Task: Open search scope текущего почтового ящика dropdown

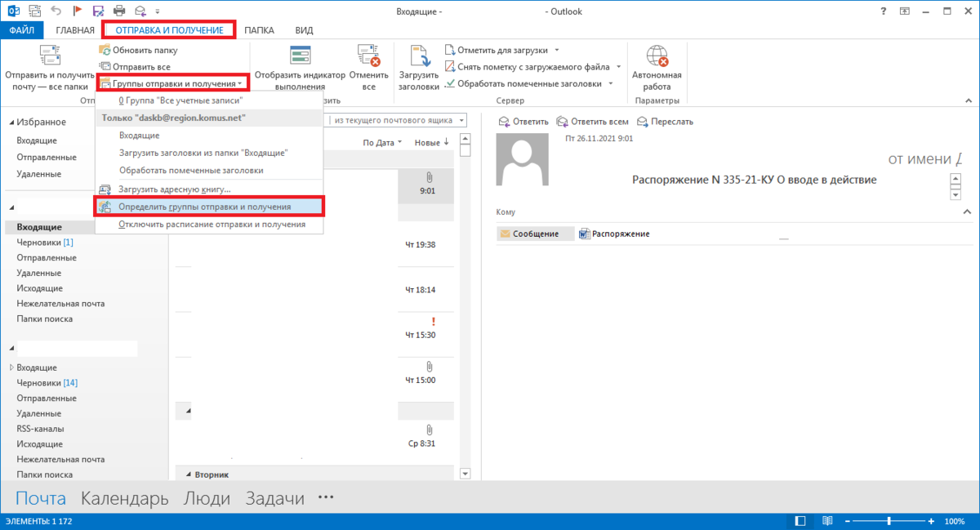Action: (462, 120)
